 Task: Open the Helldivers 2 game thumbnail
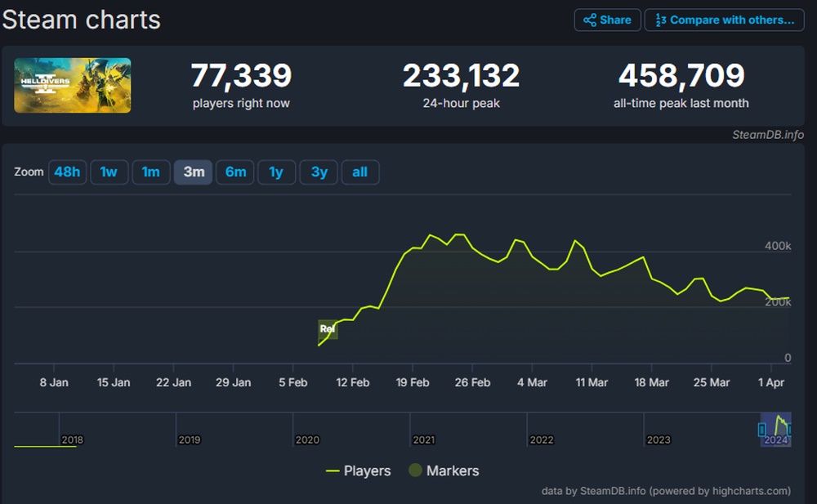[73, 85]
